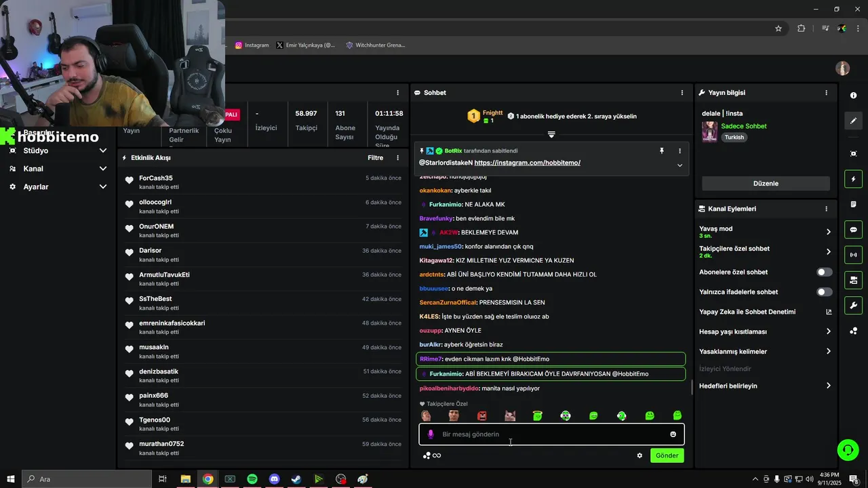The height and width of the screenshot is (488, 868).
Task: Select the focus frame icon in right sidebar
Action: click(x=853, y=154)
